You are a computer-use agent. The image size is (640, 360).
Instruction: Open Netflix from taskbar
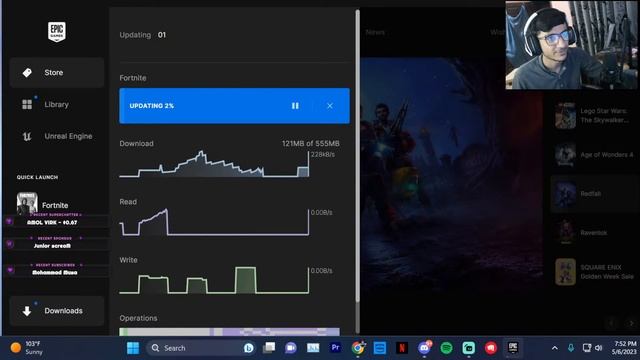(402, 348)
